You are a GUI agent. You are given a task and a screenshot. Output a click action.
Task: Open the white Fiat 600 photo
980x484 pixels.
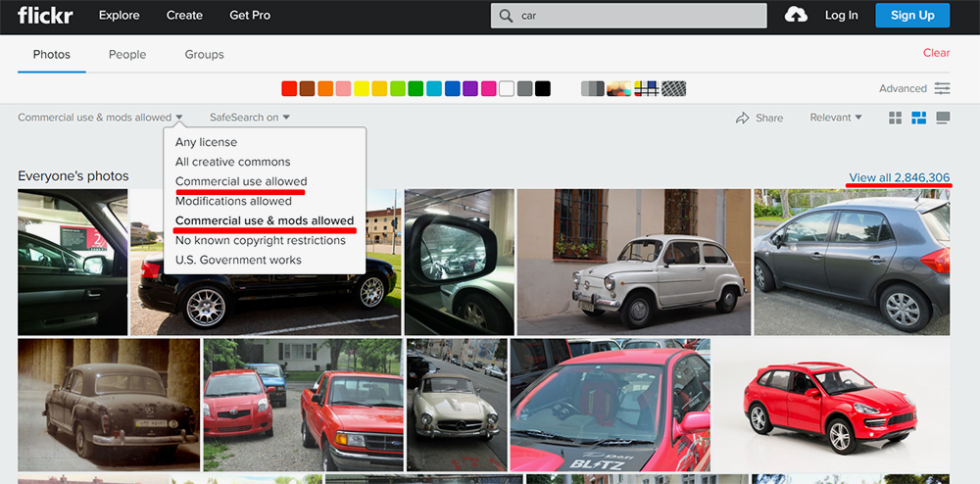point(634,263)
